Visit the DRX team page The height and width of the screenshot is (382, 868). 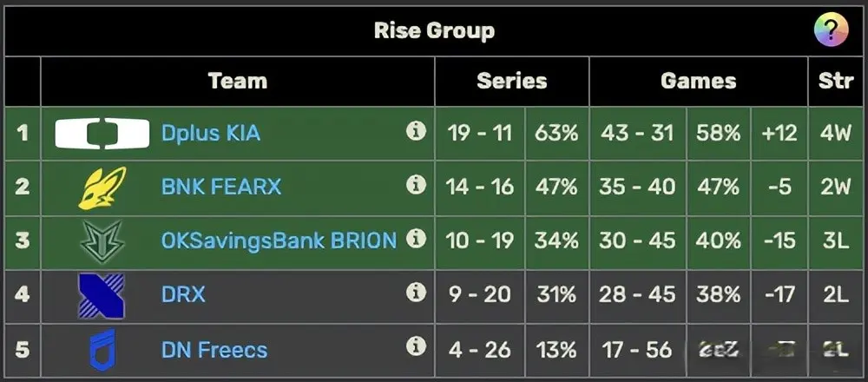click(183, 295)
